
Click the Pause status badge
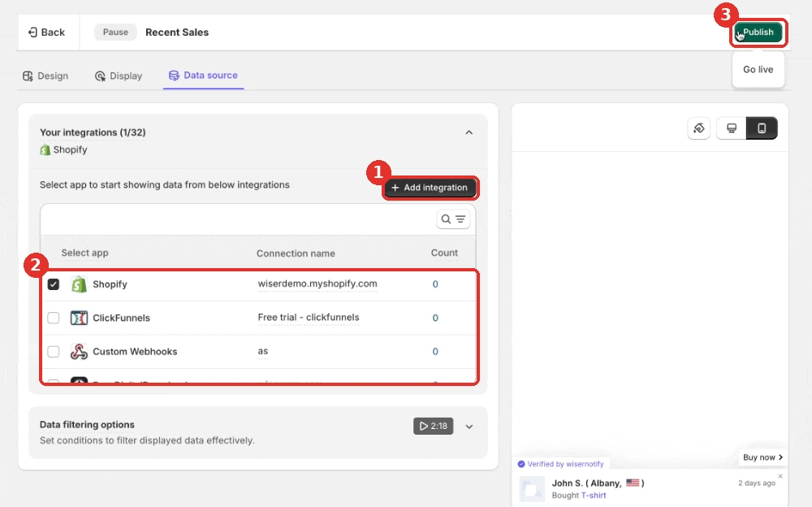(x=115, y=32)
